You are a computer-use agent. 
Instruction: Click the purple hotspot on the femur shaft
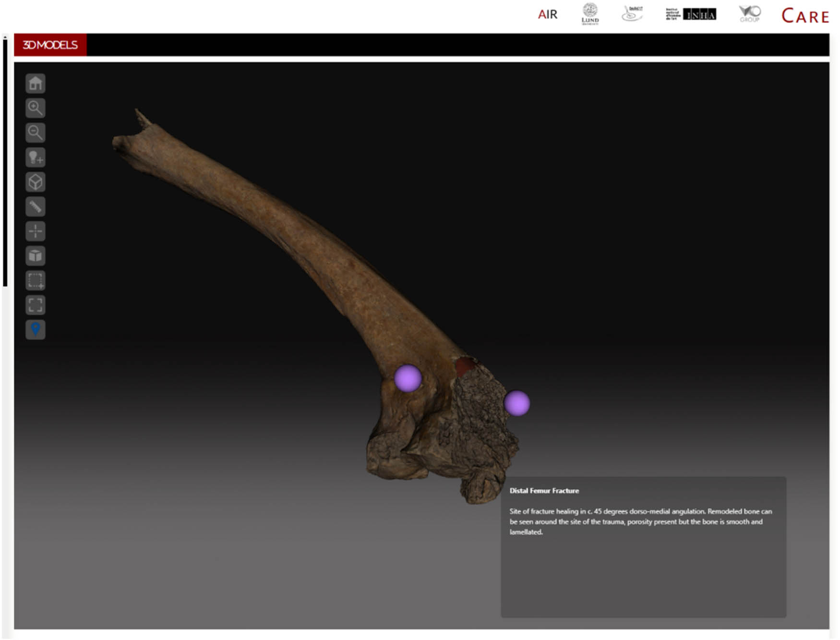tap(408, 378)
